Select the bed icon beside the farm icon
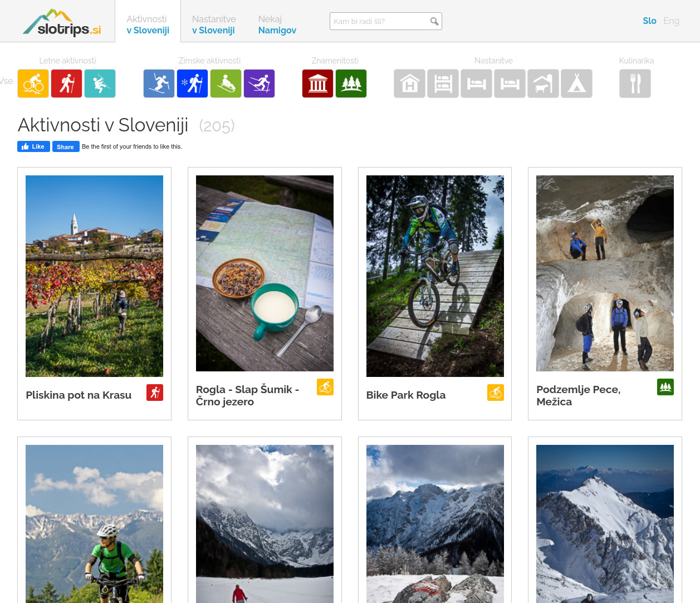This screenshot has height=603, width=700. [x=510, y=84]
